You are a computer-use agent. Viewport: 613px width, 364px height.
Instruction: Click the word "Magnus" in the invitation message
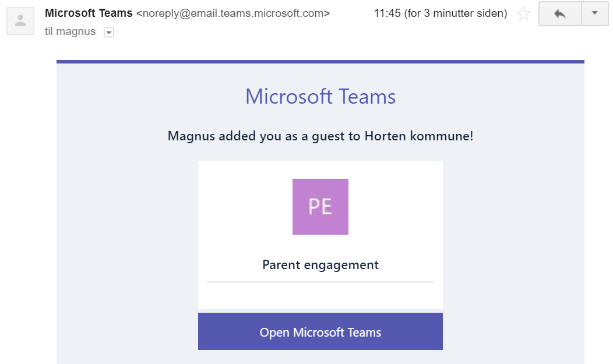pos(189,136)
